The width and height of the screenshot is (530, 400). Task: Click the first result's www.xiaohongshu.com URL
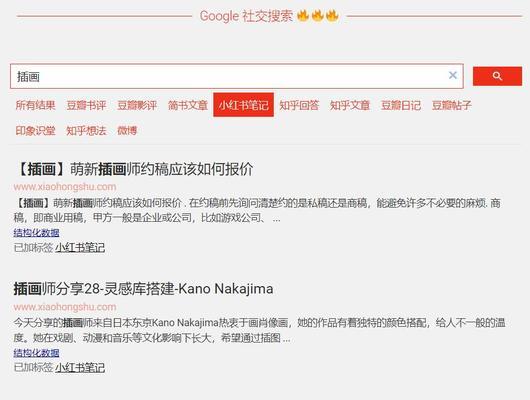point(65,187)
